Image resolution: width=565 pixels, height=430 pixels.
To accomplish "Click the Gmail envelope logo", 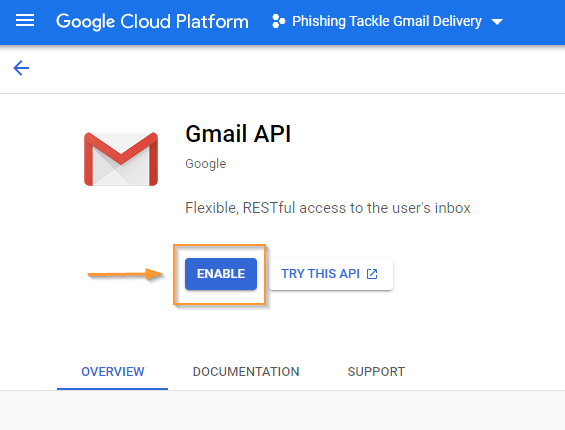I will tap(121, 159).
